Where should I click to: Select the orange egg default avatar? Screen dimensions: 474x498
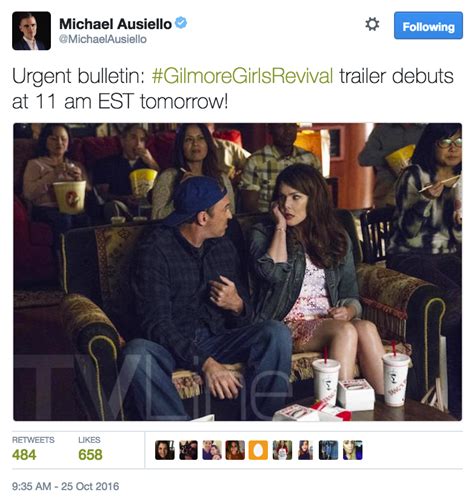coord(258,450)
